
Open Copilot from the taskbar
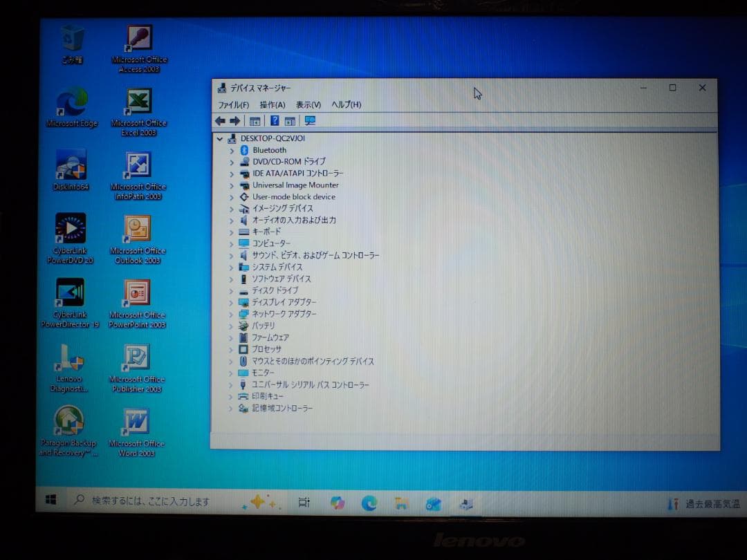(338, 503)
